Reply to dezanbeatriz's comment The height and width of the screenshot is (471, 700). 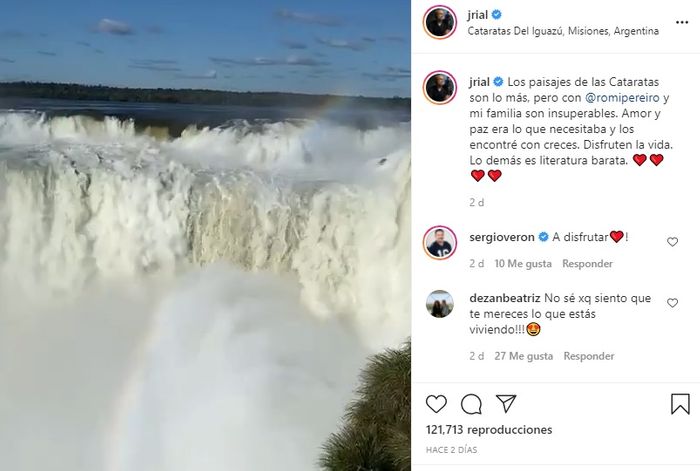pos(589,356)
